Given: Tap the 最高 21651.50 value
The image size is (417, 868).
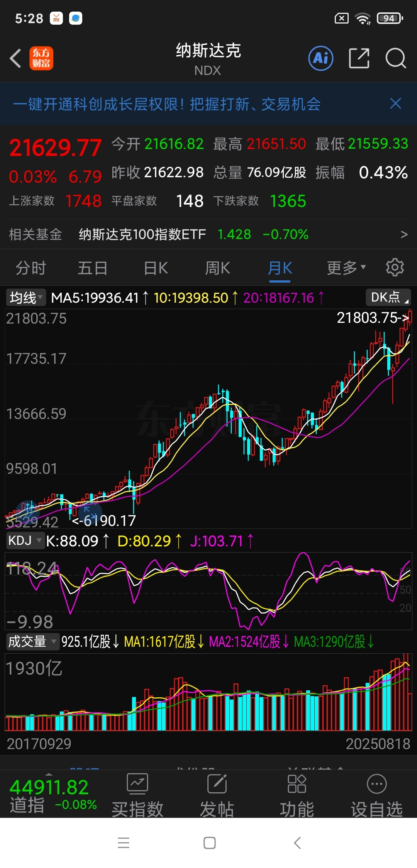Looking at the screenshot, I should click(x=276, y=144).
